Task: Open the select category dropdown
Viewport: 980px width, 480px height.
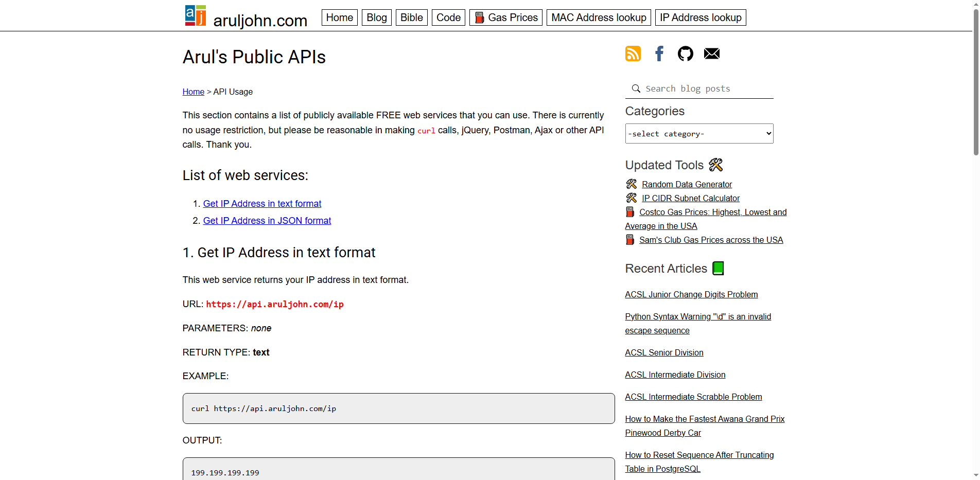Action: point(698,133)
